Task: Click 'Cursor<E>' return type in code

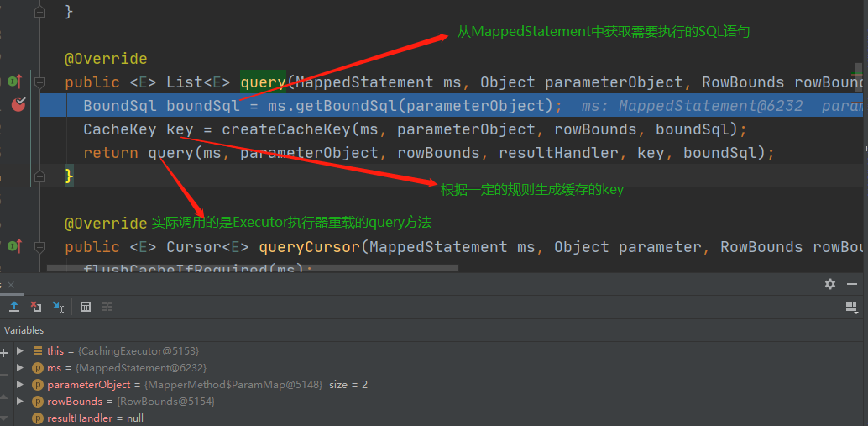Action: click(208, 246)
